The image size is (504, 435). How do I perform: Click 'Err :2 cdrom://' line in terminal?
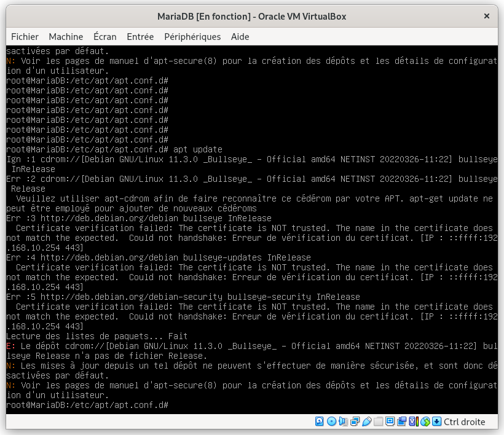tap(252, 179)
